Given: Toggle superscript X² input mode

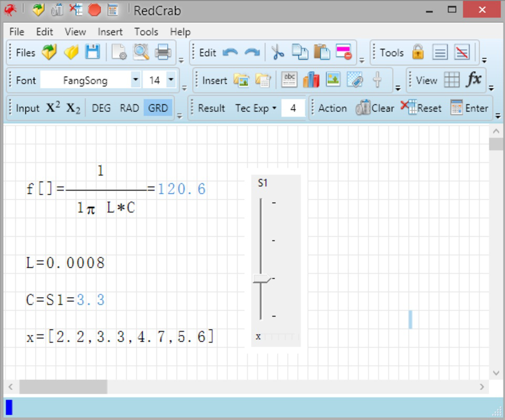Looking at the screenshot, I should [53, 107].
